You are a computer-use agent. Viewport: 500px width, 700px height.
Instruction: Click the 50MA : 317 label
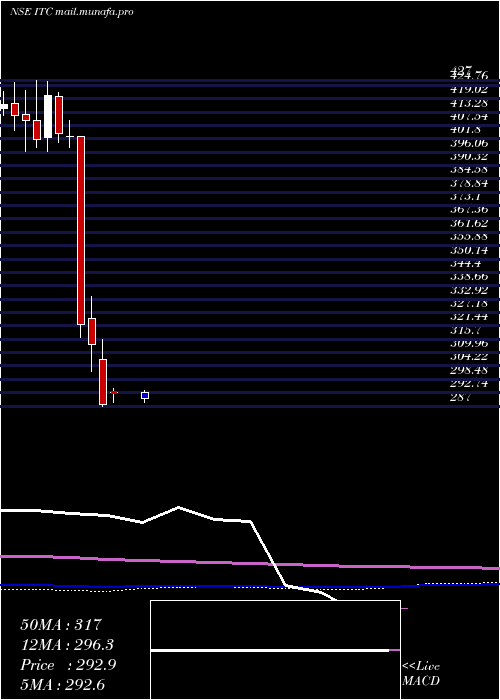62,625
